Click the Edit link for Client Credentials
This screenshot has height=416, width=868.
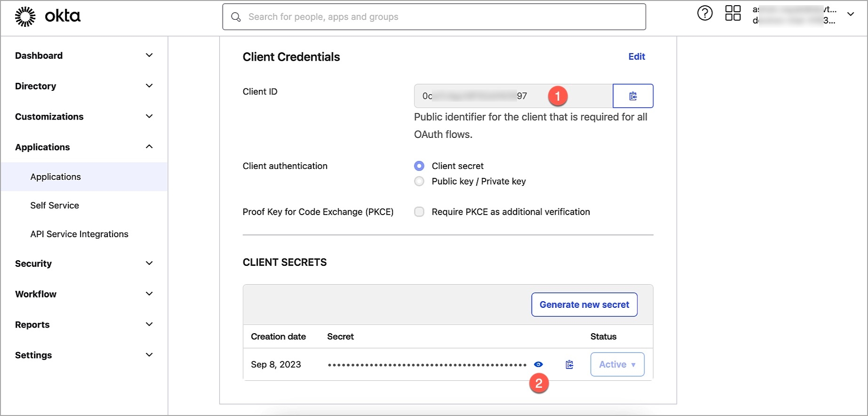(x=636, y=56)
